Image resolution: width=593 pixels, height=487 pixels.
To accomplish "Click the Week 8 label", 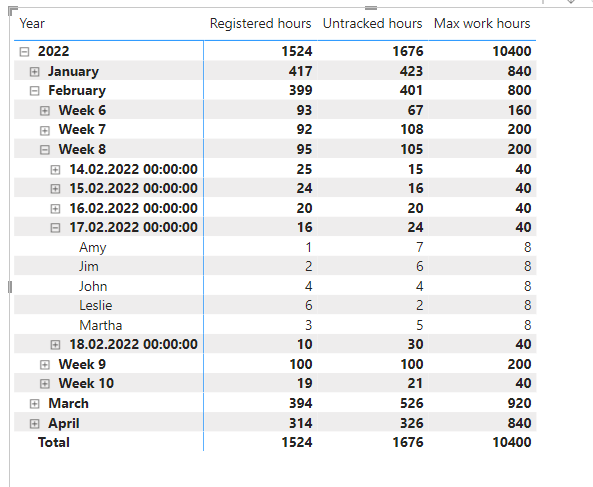I will point(82,149).
